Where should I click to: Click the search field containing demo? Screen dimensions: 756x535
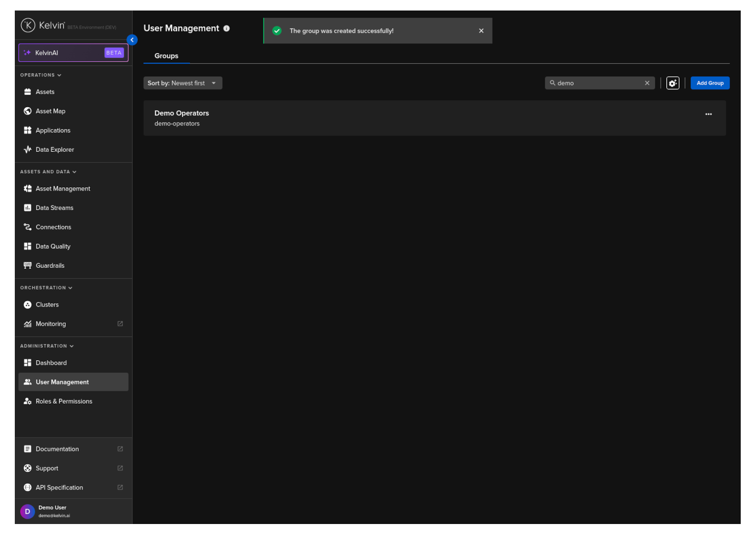click(x=599, y=83)
